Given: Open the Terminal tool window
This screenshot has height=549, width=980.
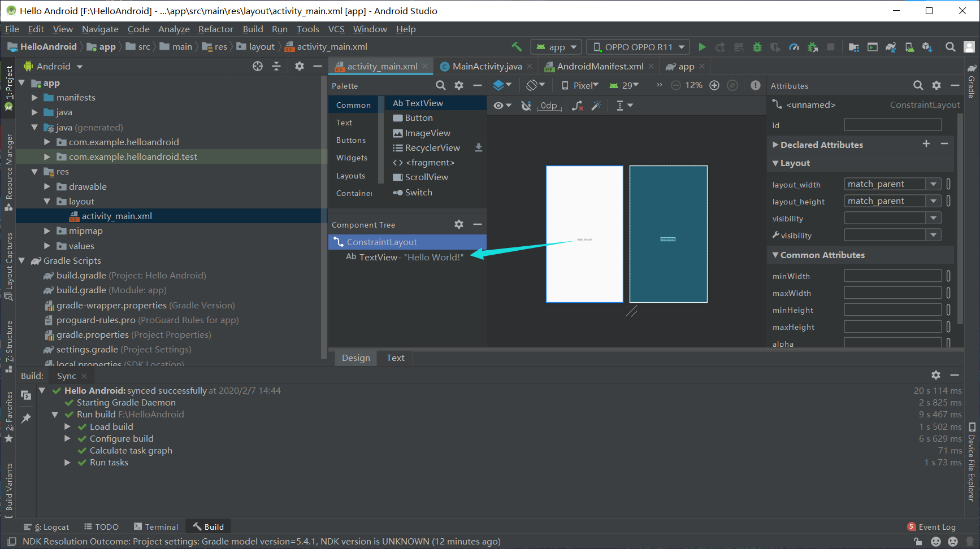Looking at the screenshot, I should (x=156, y=527).
